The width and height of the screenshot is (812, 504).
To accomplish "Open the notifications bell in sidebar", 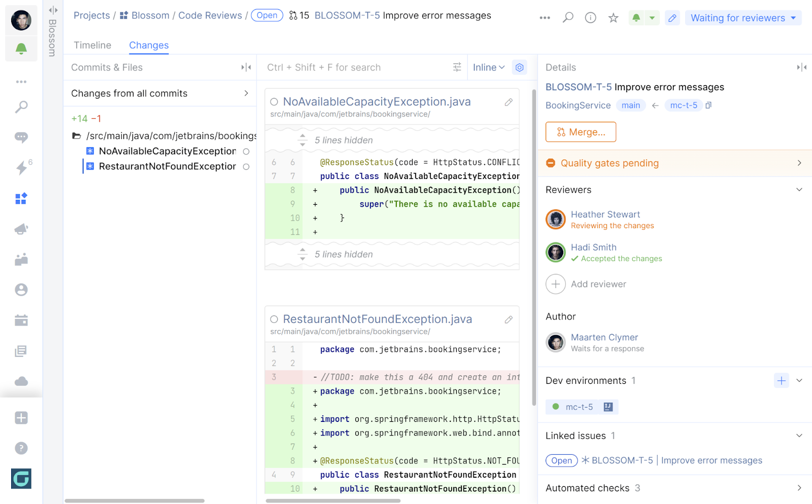I will pos(21,49).
